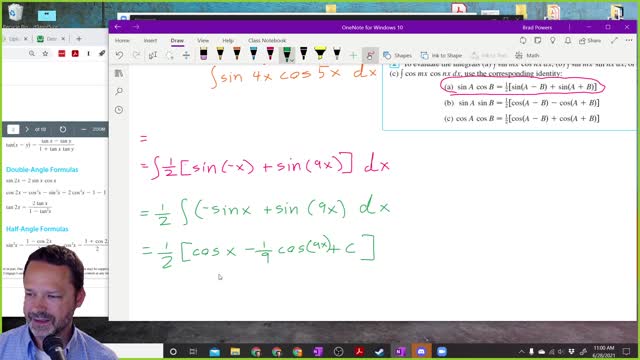Image resolution: width=640 pixels, height=360 pixels.
Task: Choose the Insert Space tool
Action: [x=186, y=55]
